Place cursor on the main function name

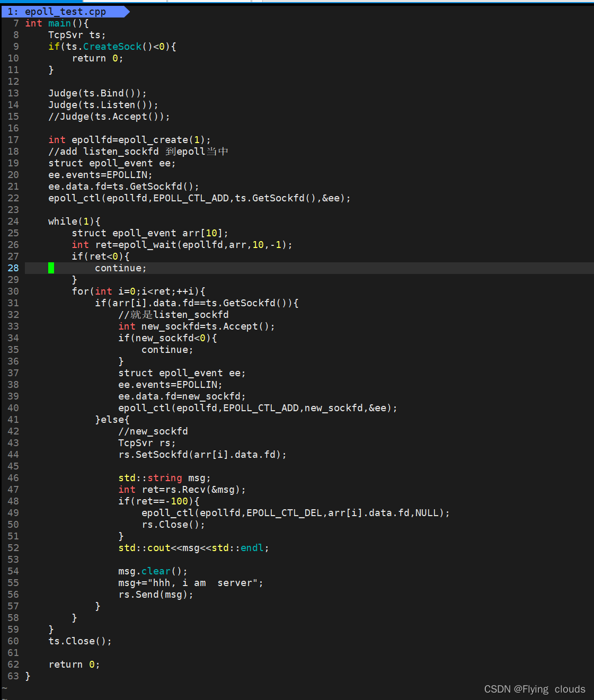point(59,23)
